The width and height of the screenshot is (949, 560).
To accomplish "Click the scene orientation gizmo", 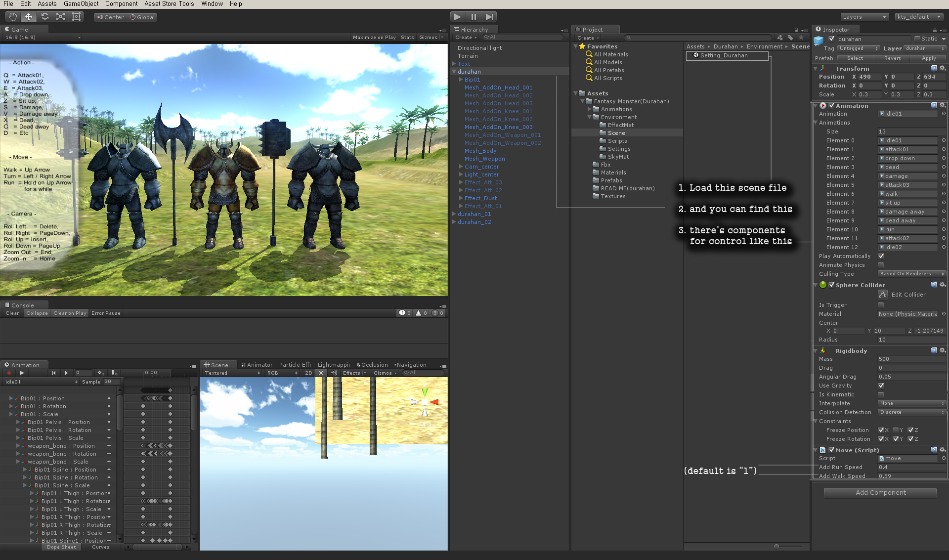I will point(425,402).
